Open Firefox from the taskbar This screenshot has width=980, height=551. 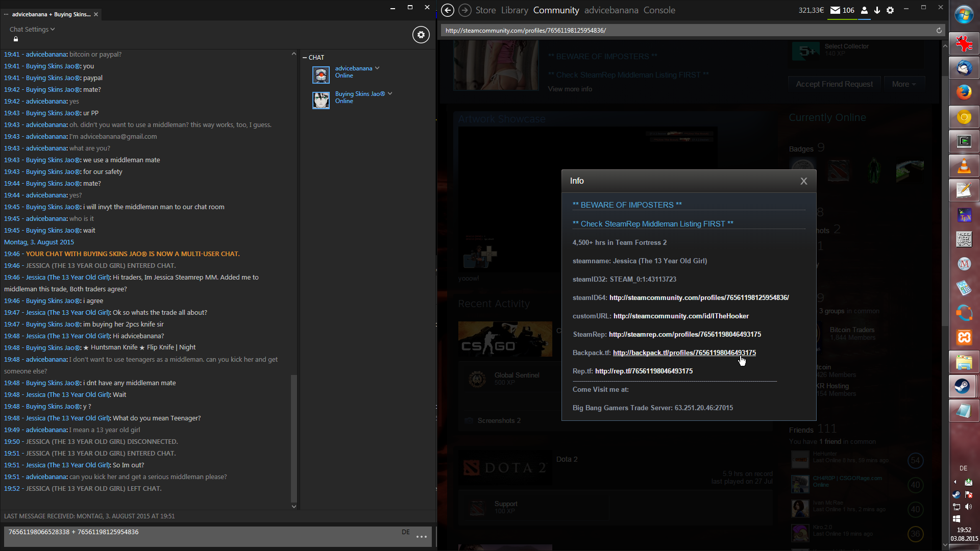(963, 92)
